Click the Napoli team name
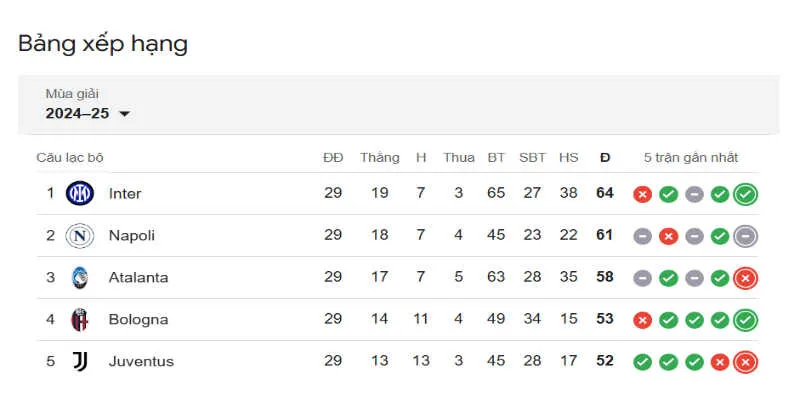 coord(132,236)
